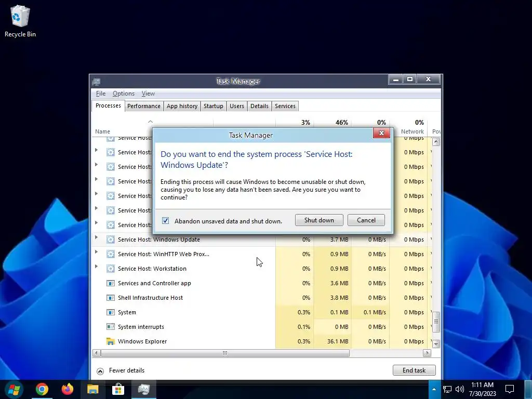Screen dimensions: 532x399
Task: Open the Recycle Bin desktop icon
Action: pyautogui.click(x=20, y=21)
